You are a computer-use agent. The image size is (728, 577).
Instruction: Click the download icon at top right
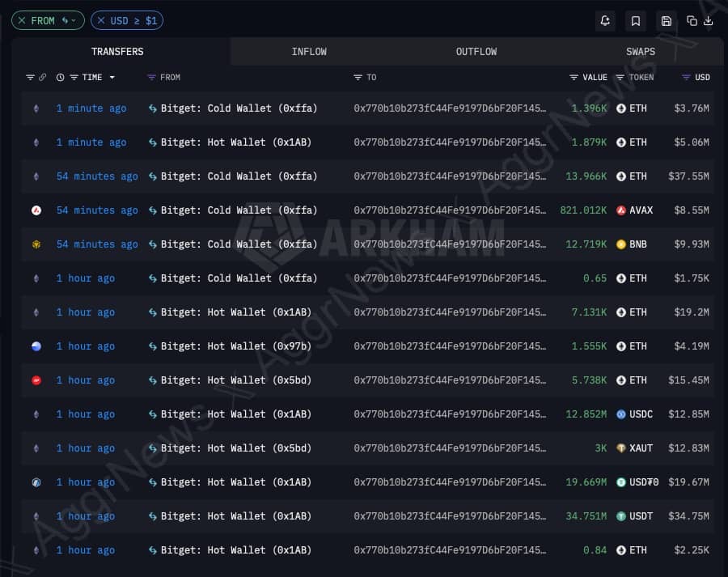pyautogui.click(x=709, y=21)
